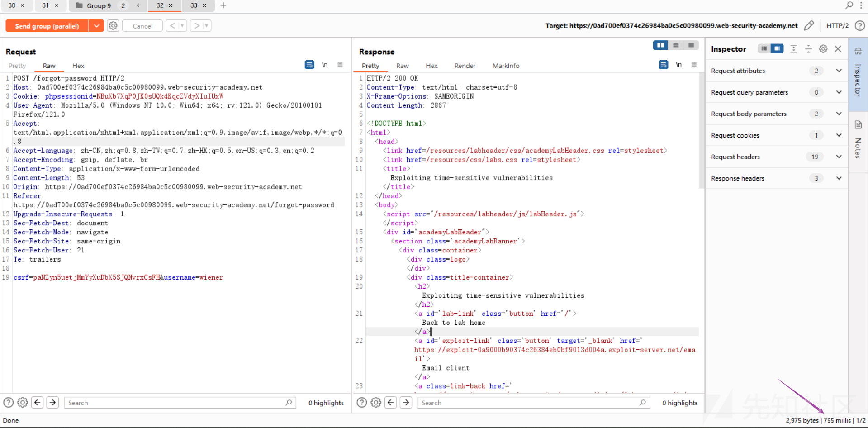Open Inspector settings gear

tap(823, 49)
